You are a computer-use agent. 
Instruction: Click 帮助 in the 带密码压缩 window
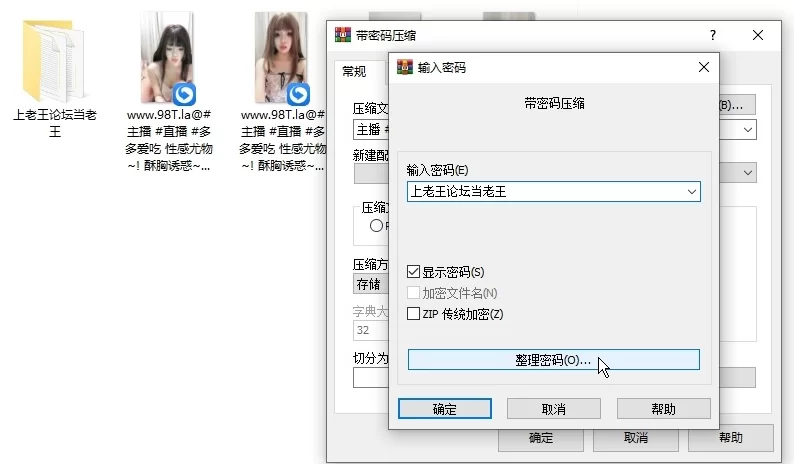(x=731, y=438)
